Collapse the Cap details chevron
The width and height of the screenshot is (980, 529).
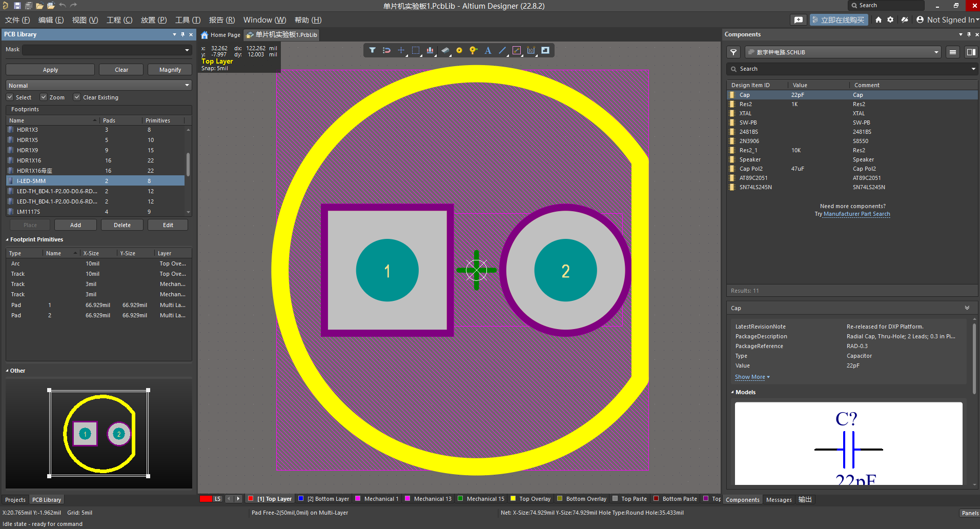pyautogui.click(x=967, y=308)
